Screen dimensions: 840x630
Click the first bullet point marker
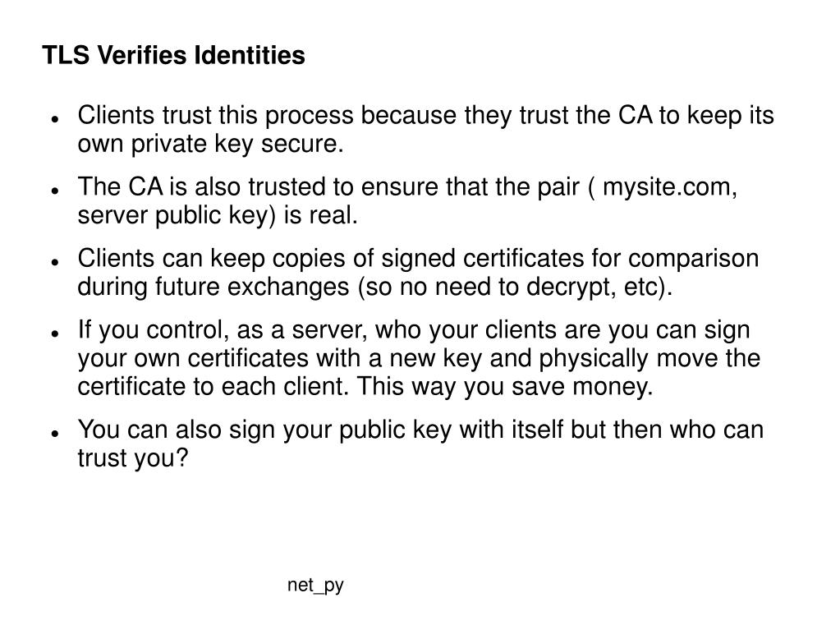(55, 119)
